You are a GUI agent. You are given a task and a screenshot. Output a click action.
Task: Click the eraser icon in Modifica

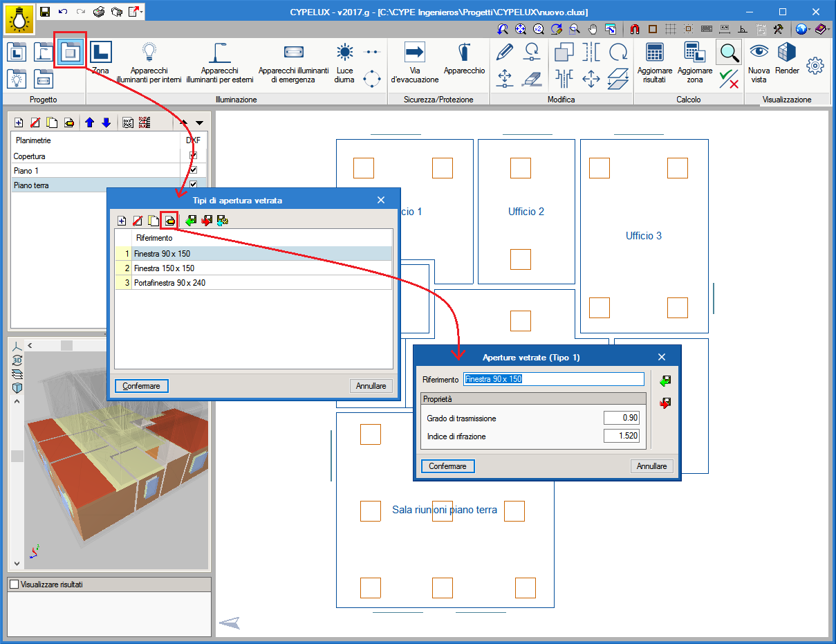532,78
